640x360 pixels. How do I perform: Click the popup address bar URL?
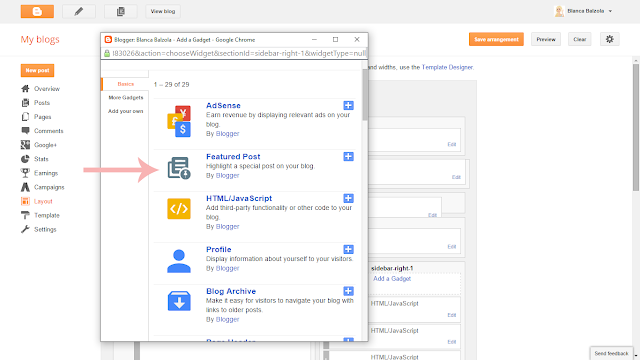[239, 53]
